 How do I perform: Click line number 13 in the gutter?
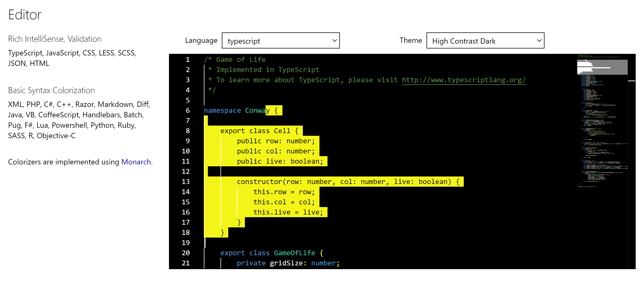click(x=186, y=182)
